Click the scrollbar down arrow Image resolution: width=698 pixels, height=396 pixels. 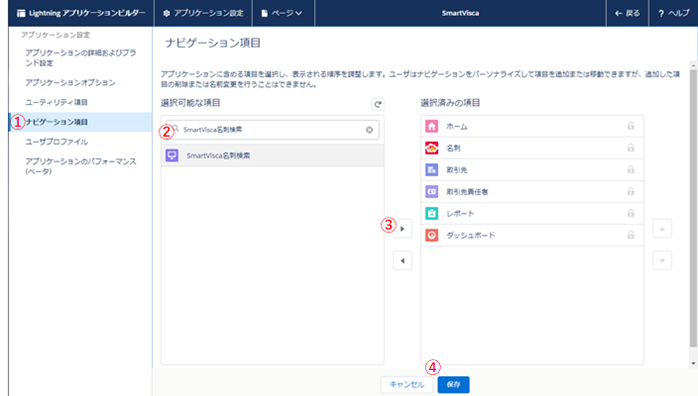(693, 364)
